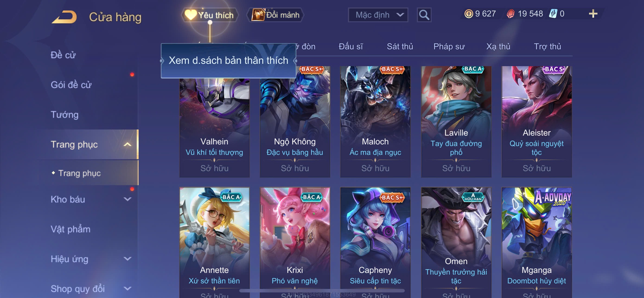
Task: Switch to the Sát thủ tab
Action: click(400, 47)
